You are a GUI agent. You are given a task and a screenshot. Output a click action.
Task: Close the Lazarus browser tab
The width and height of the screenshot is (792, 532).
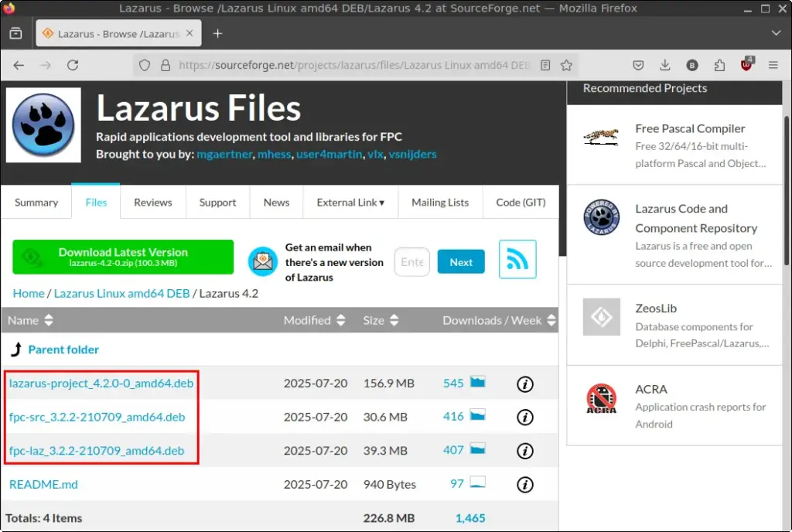tap(189, 33)
